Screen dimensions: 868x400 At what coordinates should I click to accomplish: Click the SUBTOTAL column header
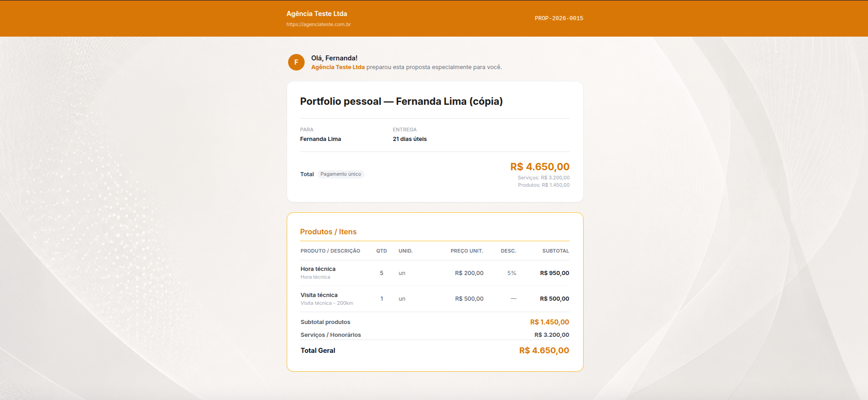[556, 251]
